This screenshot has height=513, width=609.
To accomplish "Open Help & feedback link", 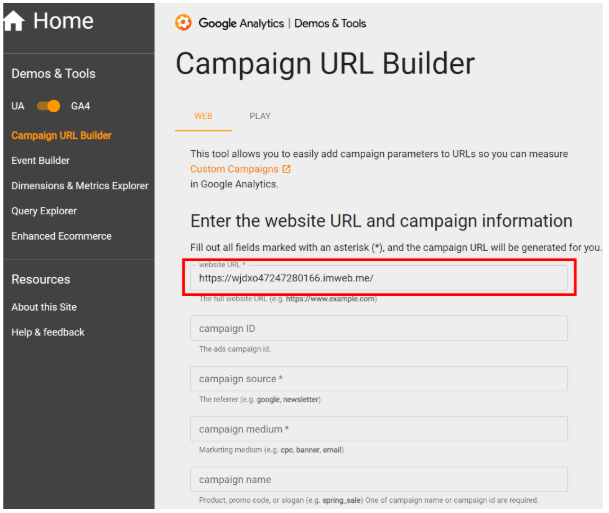I will pyautogui.click(x=48, y=332).
